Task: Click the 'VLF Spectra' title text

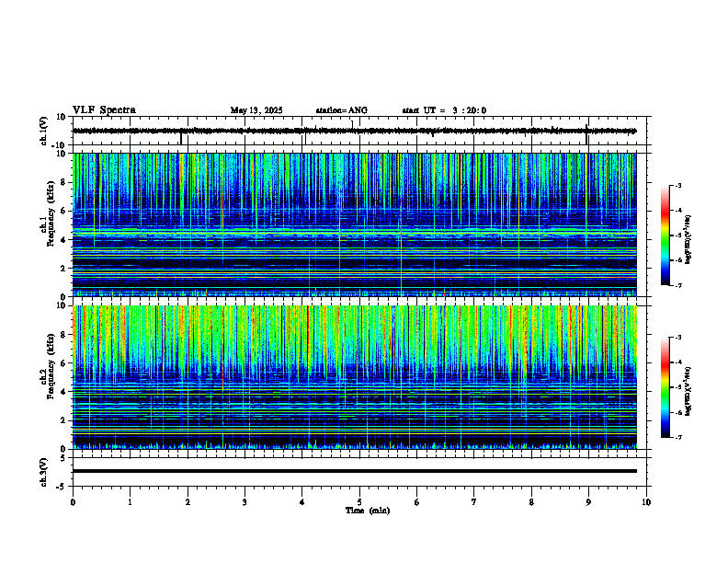Action: 104,110
